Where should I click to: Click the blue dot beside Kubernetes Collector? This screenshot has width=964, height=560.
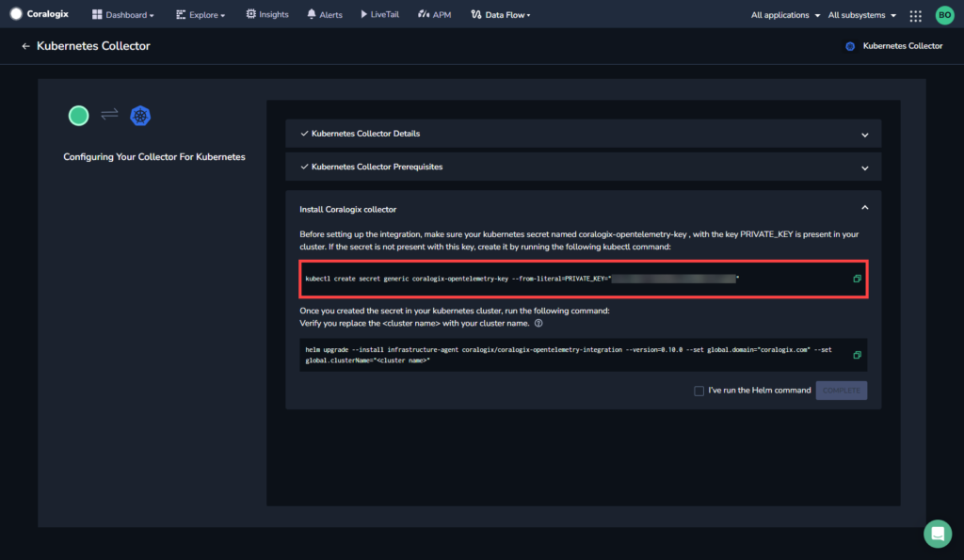click(850, 46)
